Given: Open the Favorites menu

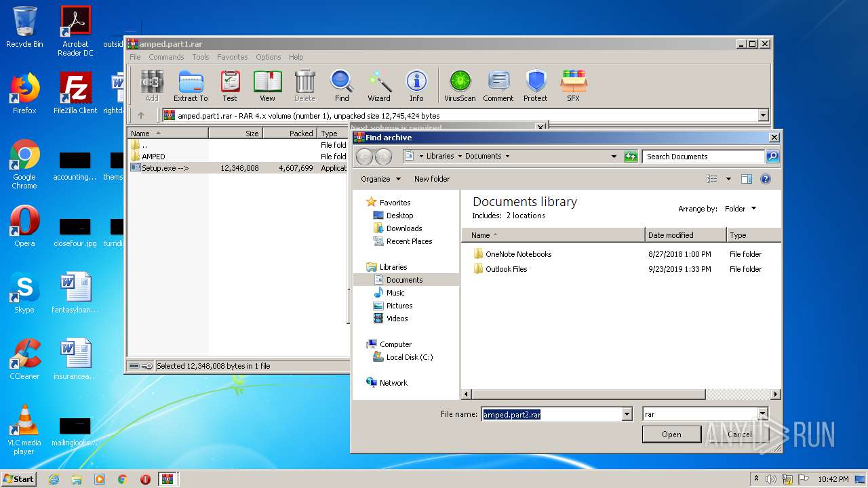Looking at the screenshot, I should pos(232,57).
